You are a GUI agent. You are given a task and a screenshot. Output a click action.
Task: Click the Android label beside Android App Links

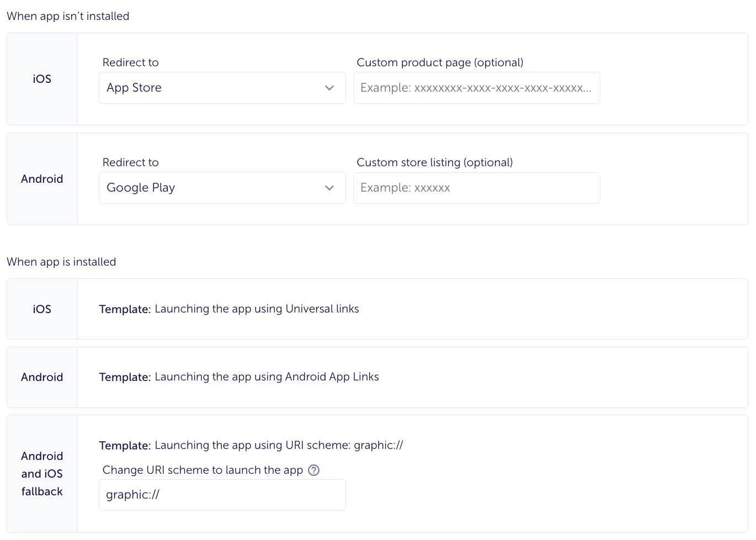click(42, 377)
